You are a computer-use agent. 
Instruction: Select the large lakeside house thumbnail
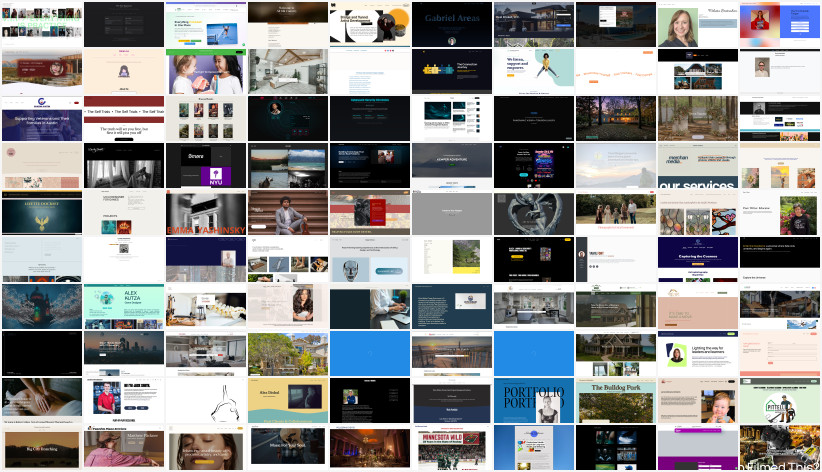tap(616, 354)
